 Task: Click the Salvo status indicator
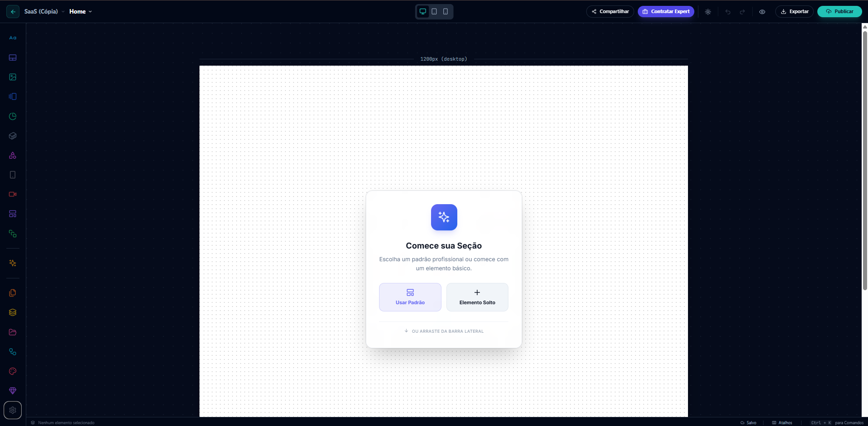(x=748, y=423)
